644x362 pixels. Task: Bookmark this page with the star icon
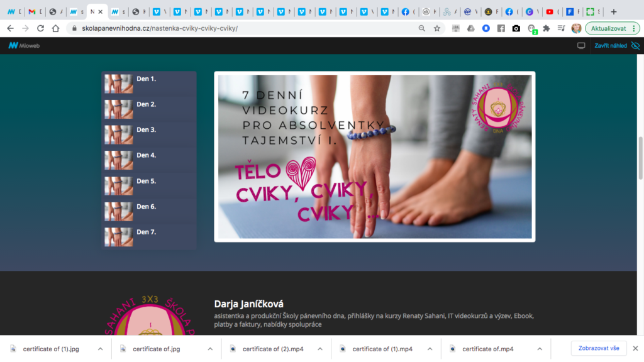tap(437, 28)
